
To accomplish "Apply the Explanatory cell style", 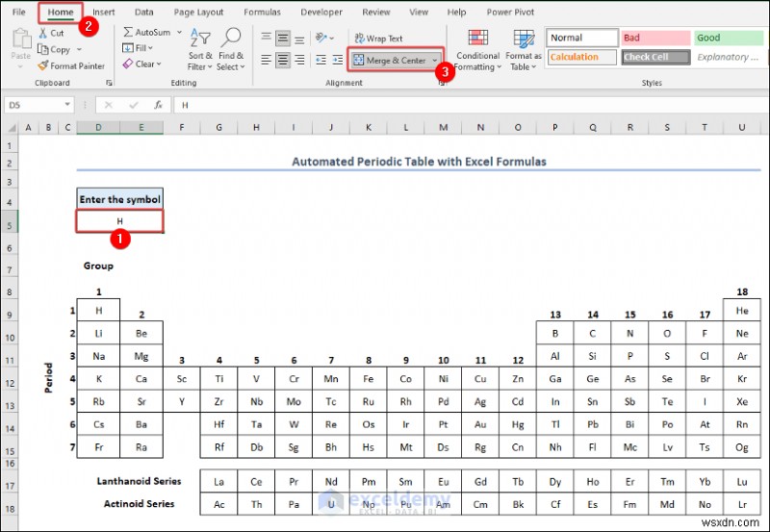I will [x=729, y=57].
